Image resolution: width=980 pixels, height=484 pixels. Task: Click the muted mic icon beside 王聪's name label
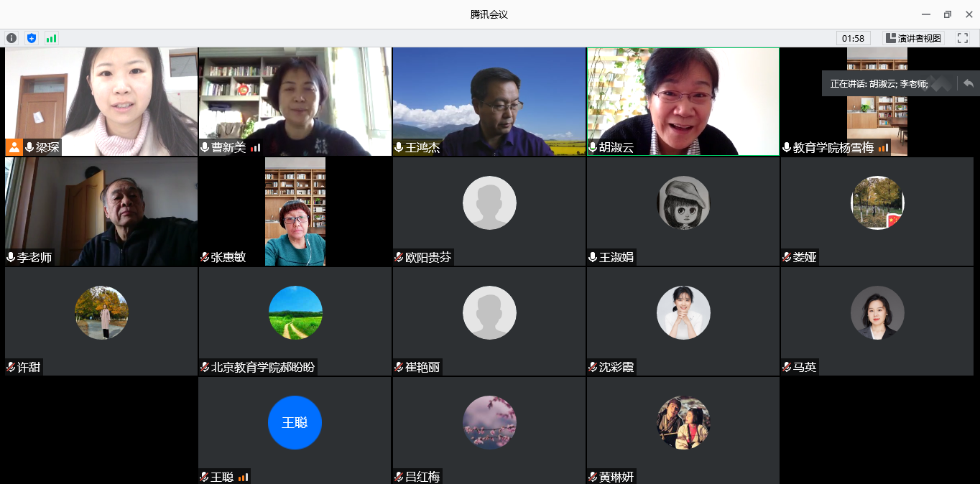point(205,477)
